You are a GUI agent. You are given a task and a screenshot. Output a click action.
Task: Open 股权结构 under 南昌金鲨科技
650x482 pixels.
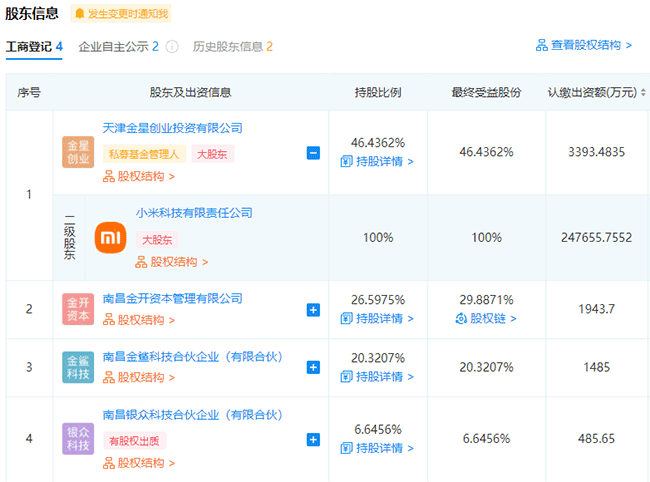point(139,378)
